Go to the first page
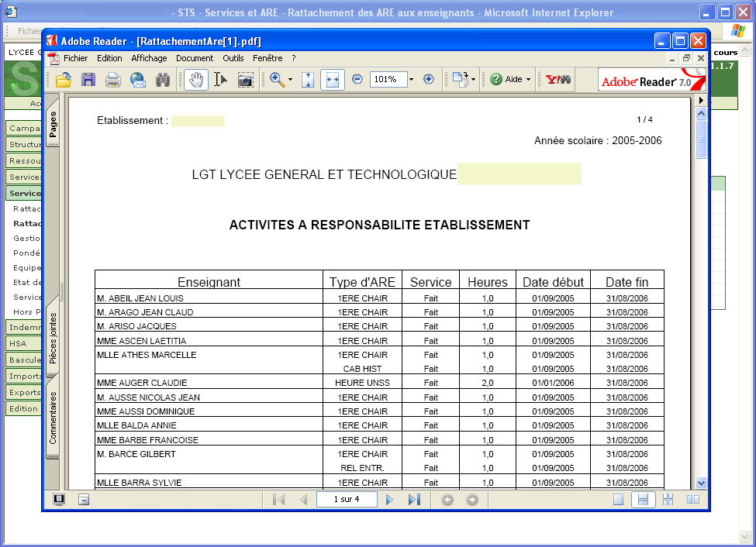Image resolution: width=756 pixels, height=547 pixels. 278,500
